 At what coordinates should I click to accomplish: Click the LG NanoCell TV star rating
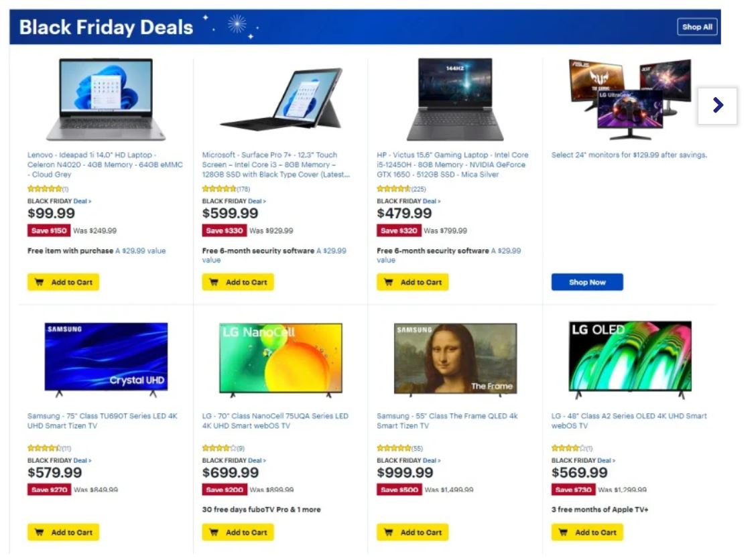pos(219,448)
